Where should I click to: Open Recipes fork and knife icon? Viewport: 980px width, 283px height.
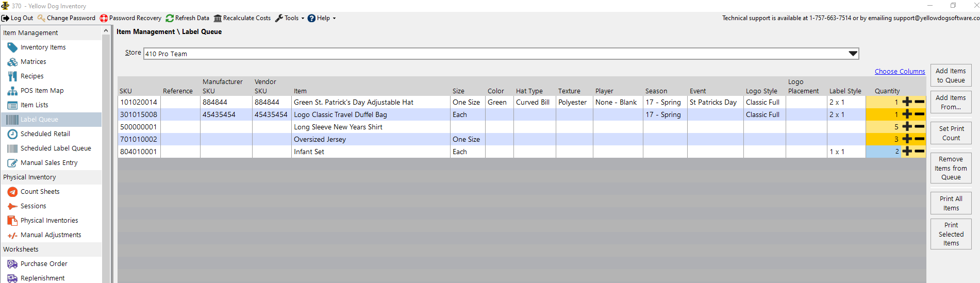(12, 76)
